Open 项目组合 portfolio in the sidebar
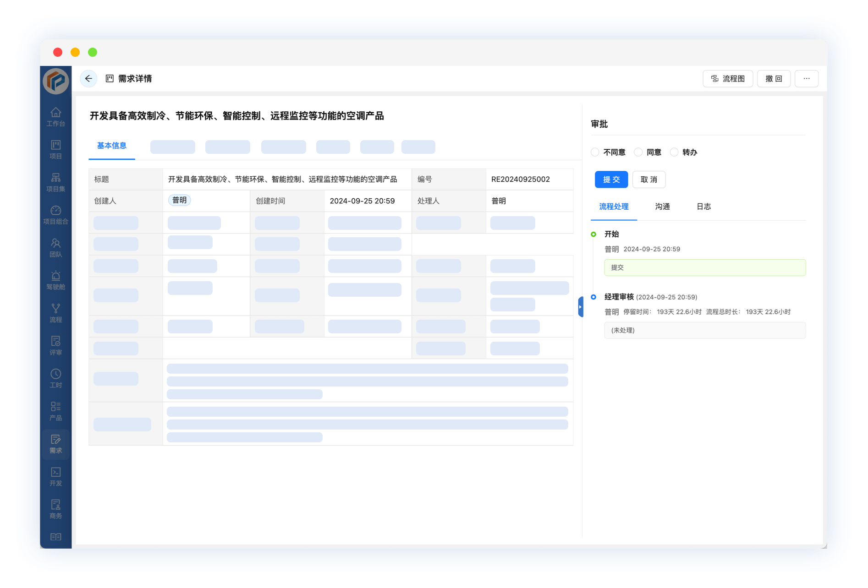The width and height of the screenshot is (868, 588). coord(55,215)
